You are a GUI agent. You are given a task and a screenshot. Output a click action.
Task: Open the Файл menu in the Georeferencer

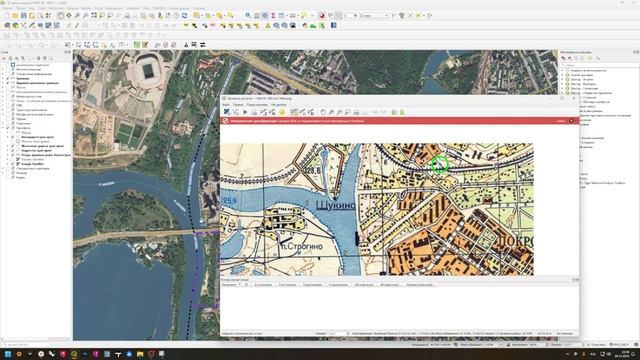point(226,105)
